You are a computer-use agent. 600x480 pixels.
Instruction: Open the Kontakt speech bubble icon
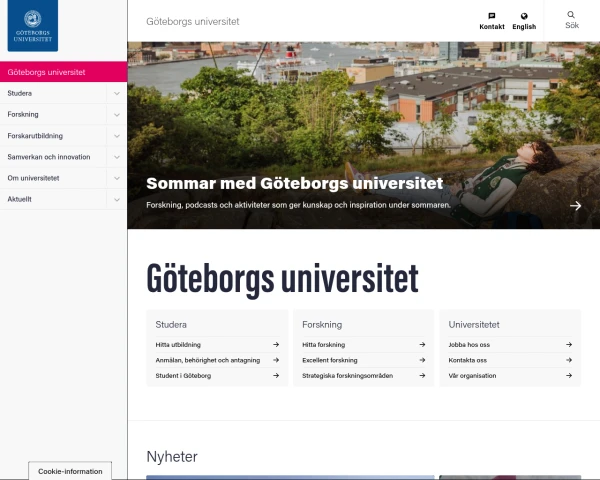point(492,16)
